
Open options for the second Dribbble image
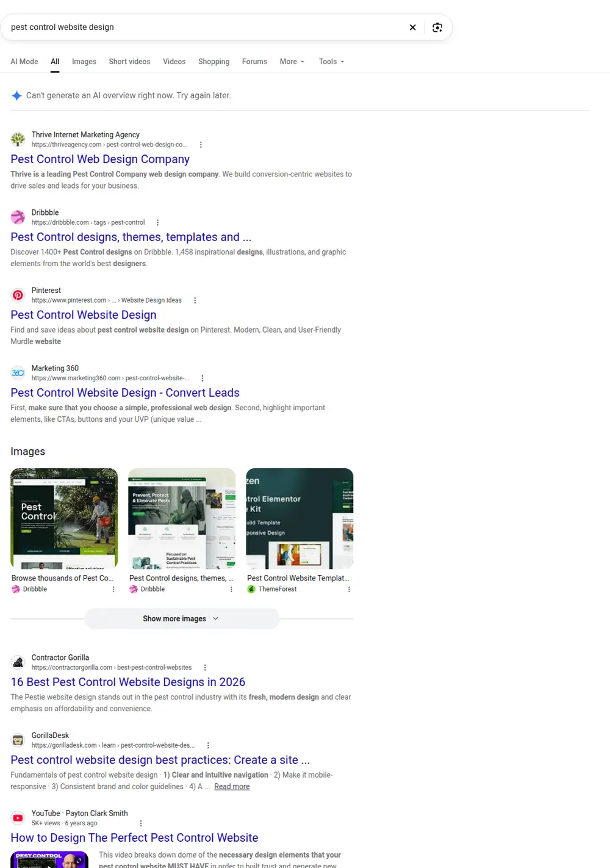coord(231,590)
